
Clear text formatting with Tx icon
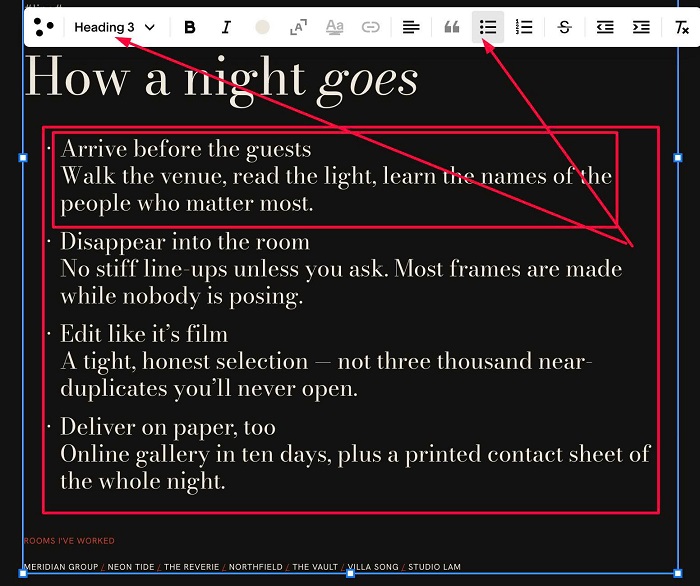tap(682, 27)
